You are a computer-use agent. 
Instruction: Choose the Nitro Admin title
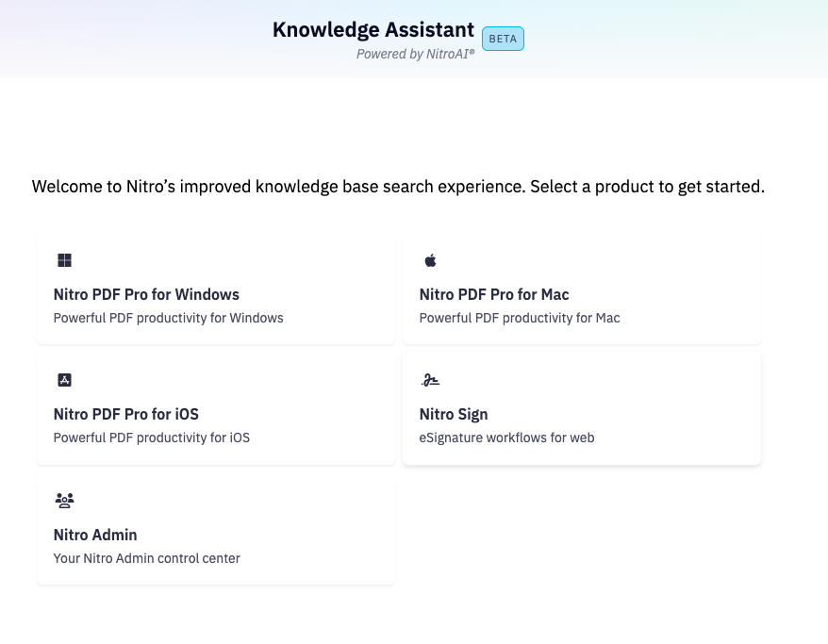(95, 535)
